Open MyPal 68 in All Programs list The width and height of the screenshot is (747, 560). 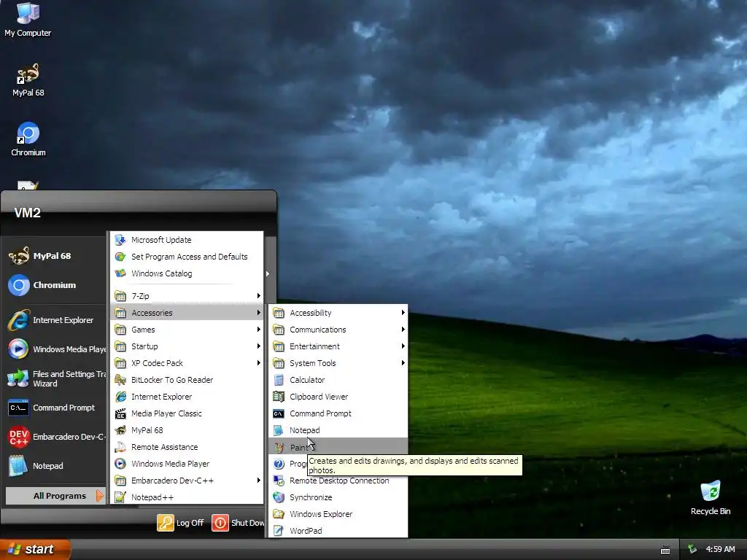(187, 430)
